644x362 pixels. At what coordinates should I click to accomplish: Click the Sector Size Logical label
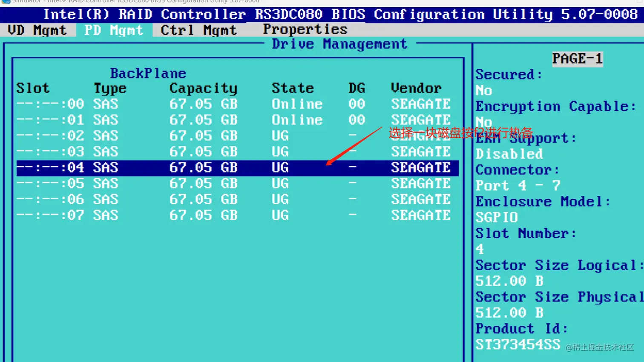[560, 266]
